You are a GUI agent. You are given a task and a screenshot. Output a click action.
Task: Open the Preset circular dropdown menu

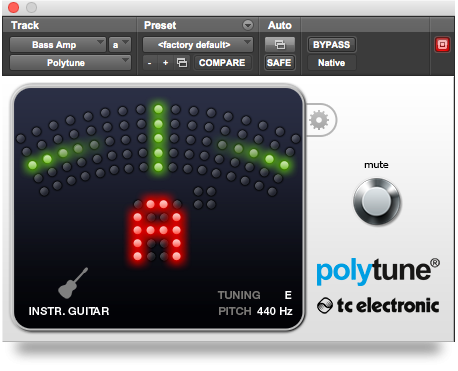(x=248, y=25)
